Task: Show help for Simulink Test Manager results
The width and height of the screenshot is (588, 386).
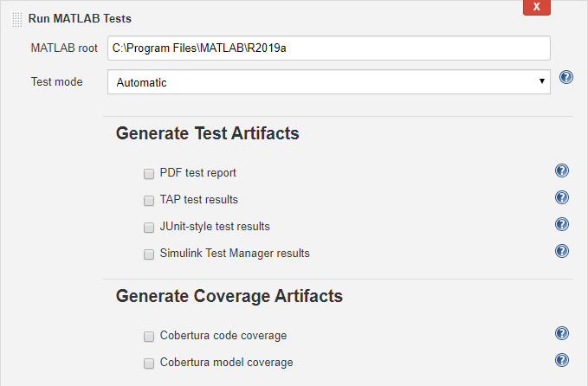Action: [561, 252]
